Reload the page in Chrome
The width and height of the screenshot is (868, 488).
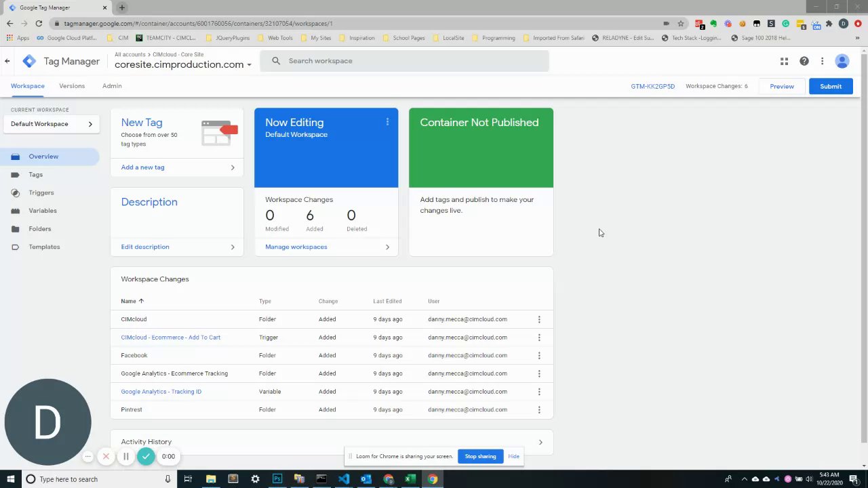39,23
